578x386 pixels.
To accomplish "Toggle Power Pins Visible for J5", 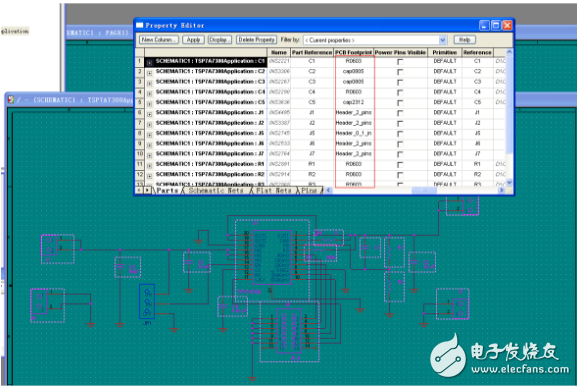I will point(400,134).
